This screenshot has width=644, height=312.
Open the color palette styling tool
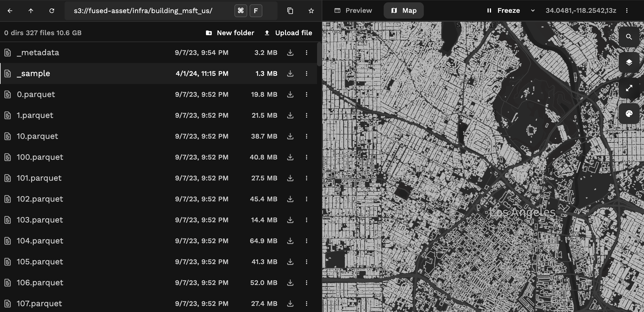point(629,113)
